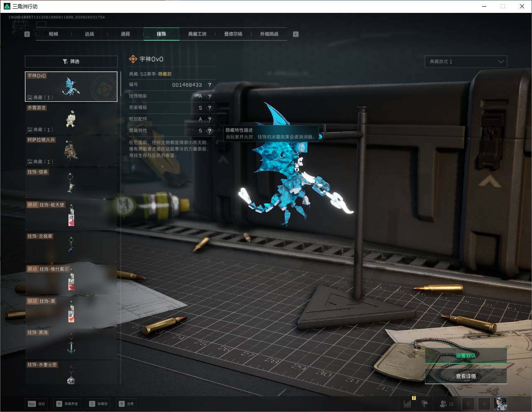Open the 道具 tab
The width and height of the screenshot is (532, 412).
click(125, 34)
